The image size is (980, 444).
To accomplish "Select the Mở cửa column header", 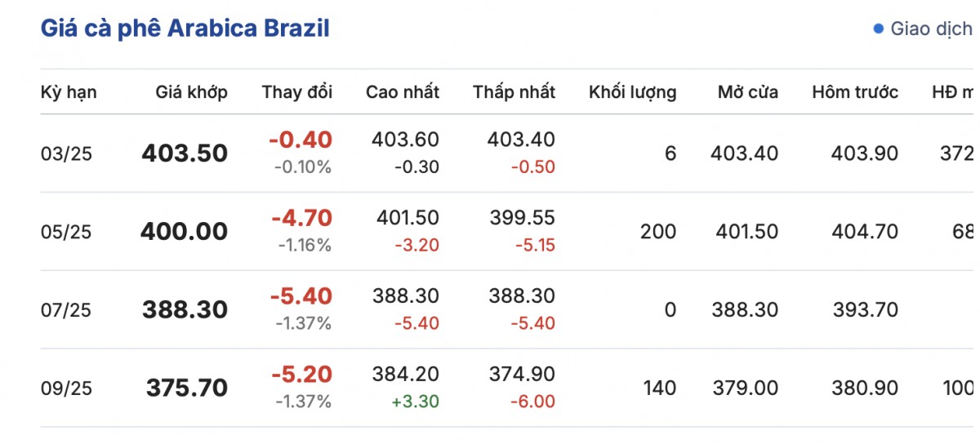I will pos(747,92).
